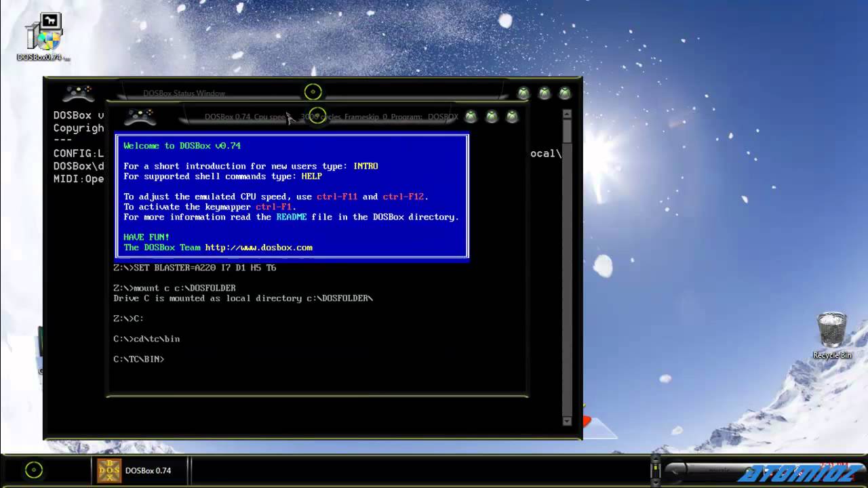The width and height of the screenshot is (868, 488).
Task: Click the Status Window vertical scrollbar thumb
Action: tap(568, 132)
